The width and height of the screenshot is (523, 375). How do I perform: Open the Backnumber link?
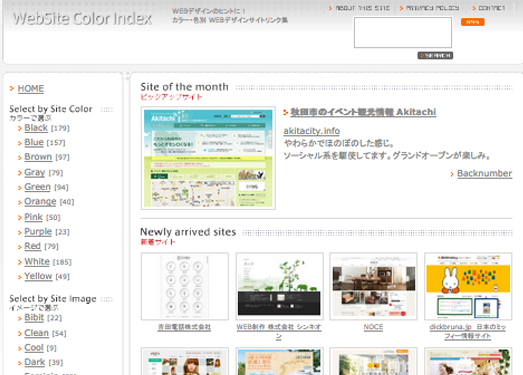[484, 173]
